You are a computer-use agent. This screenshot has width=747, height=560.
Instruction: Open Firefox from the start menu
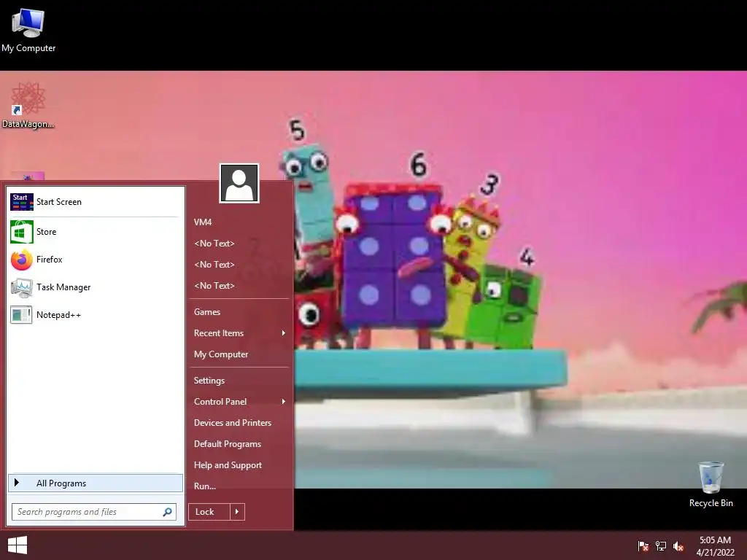coord(95,260)
